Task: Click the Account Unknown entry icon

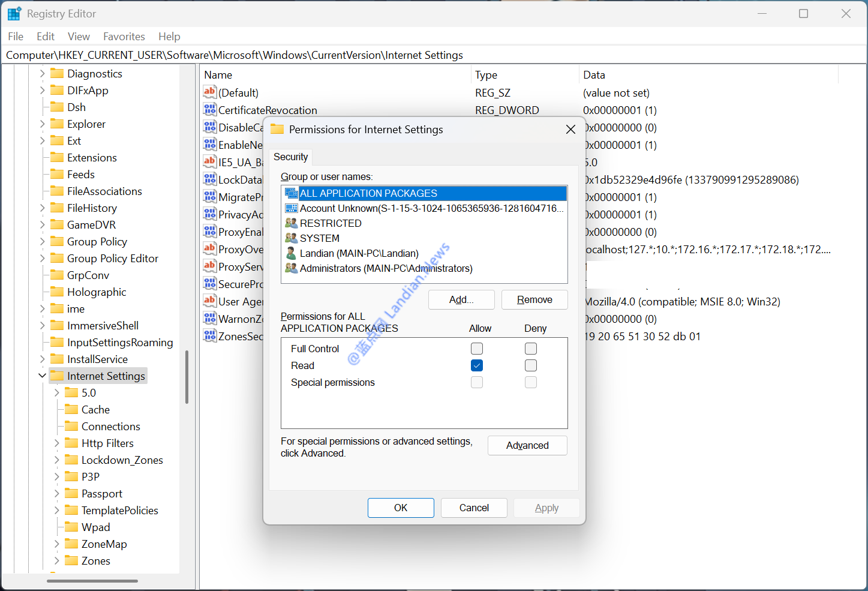Action: click(x=292, y=208)
